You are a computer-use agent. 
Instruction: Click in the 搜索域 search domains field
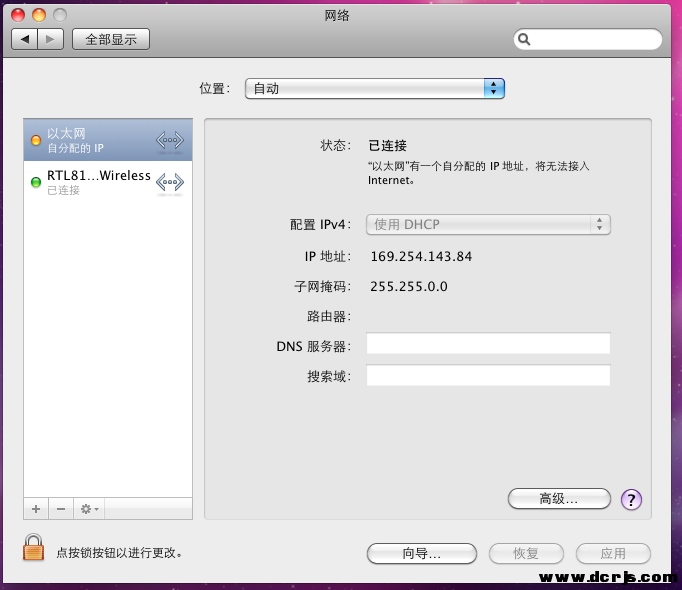487,376
